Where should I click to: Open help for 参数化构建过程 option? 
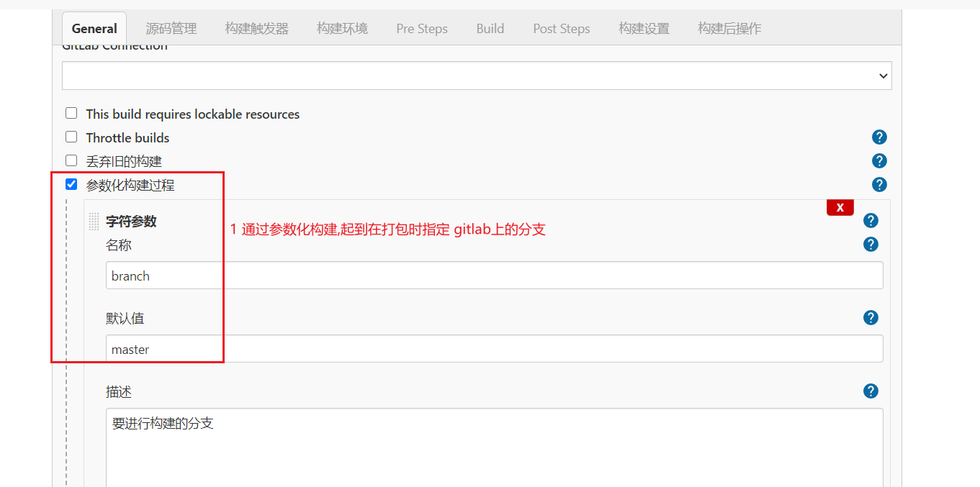click(879, 185)
